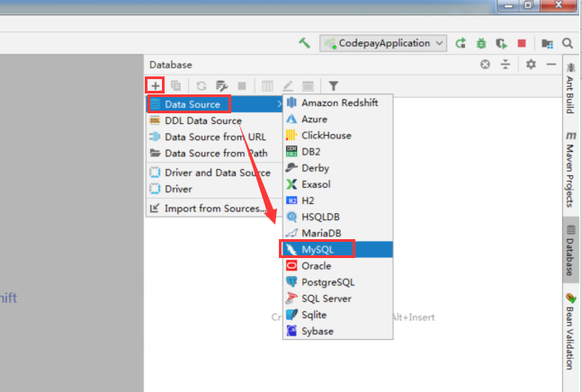Click the scroll from editor target icon
Viewport: 582px width, 392px height.
[485, 65]
